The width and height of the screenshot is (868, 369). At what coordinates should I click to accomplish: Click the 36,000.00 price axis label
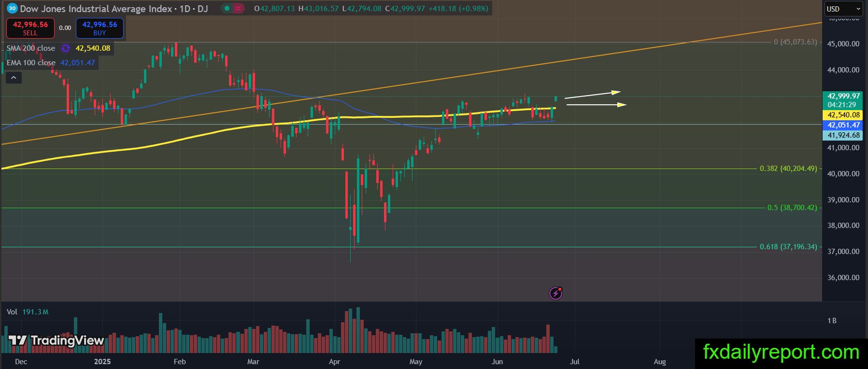click(x=843, y=278)
